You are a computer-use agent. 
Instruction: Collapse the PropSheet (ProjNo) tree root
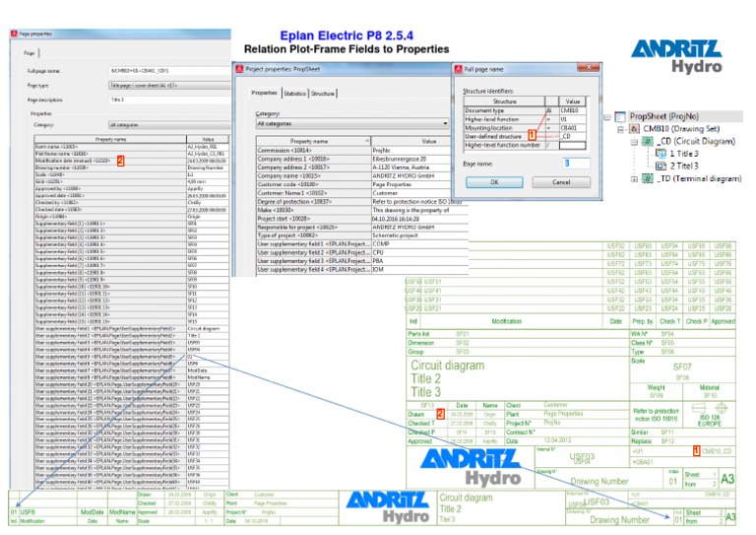pos(607,116)
